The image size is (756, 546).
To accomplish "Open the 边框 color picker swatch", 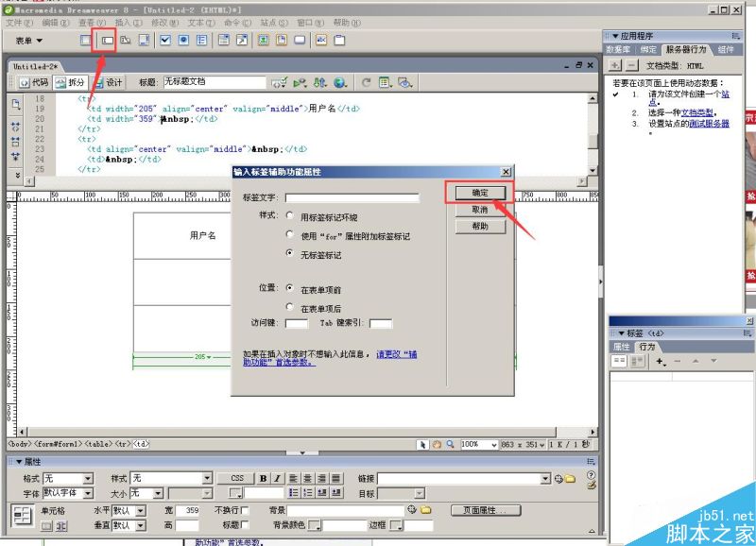I will pyautogui.click(x=396, y=526).
